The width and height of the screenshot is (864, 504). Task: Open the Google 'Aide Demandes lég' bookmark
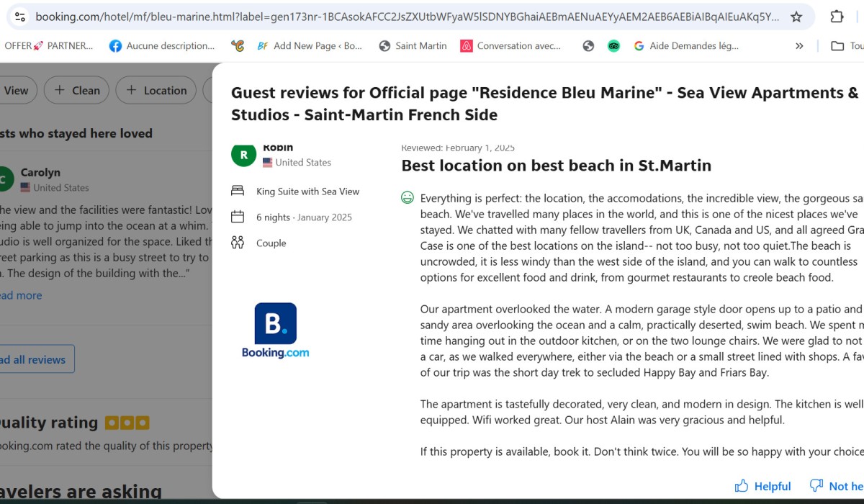[x=685, y=46]
